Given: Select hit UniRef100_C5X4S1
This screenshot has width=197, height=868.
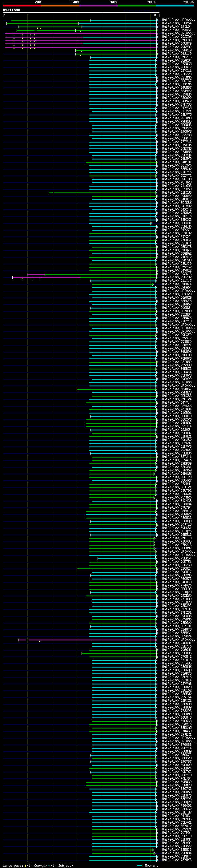Looking at the screenshot, I should coord(176,30).
